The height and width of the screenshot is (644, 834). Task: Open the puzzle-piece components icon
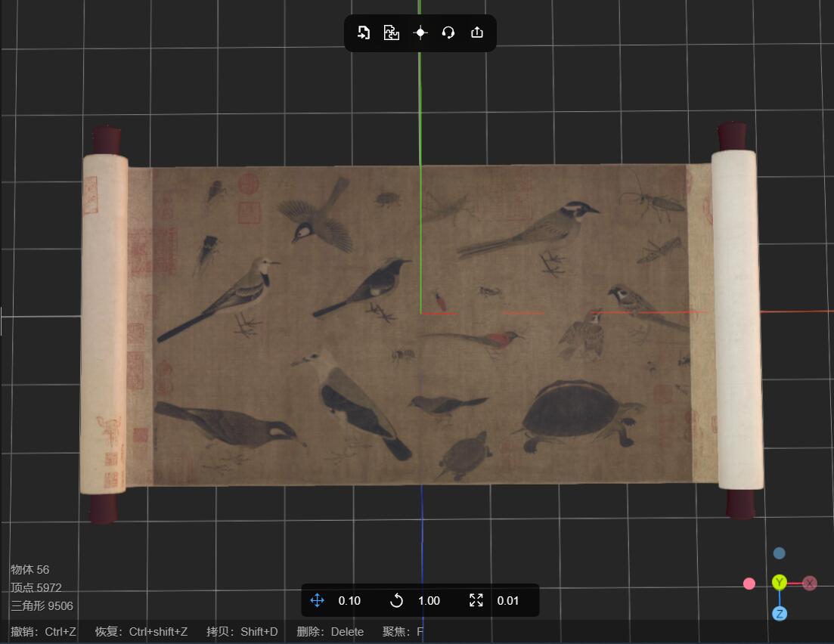click(392, 33)
